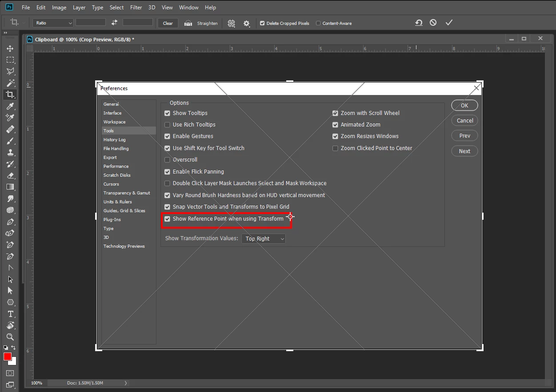Select the Magic Wand tool
Viewport: 556px width, 392px height.
point(10,83)
